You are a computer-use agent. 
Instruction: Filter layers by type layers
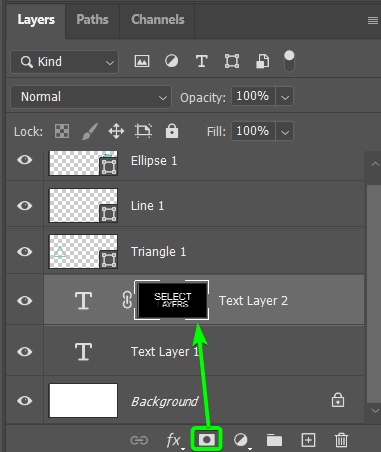click(202, 61)
